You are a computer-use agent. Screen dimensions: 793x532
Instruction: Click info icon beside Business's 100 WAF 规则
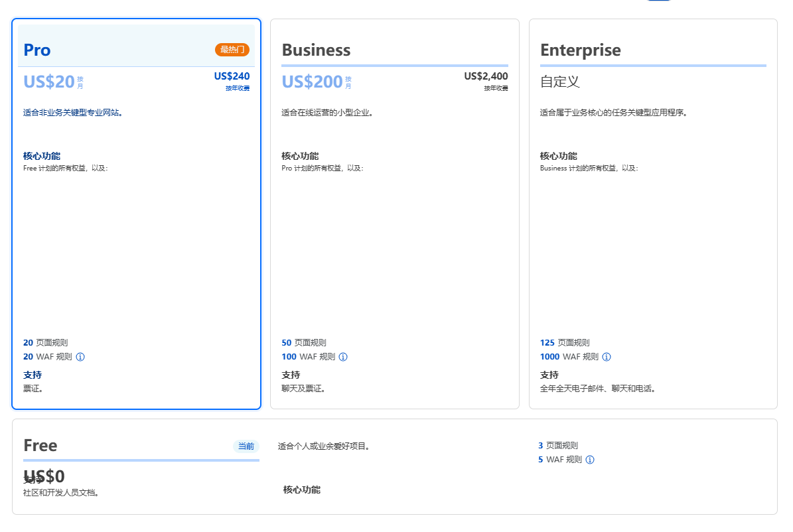[343, 357]
